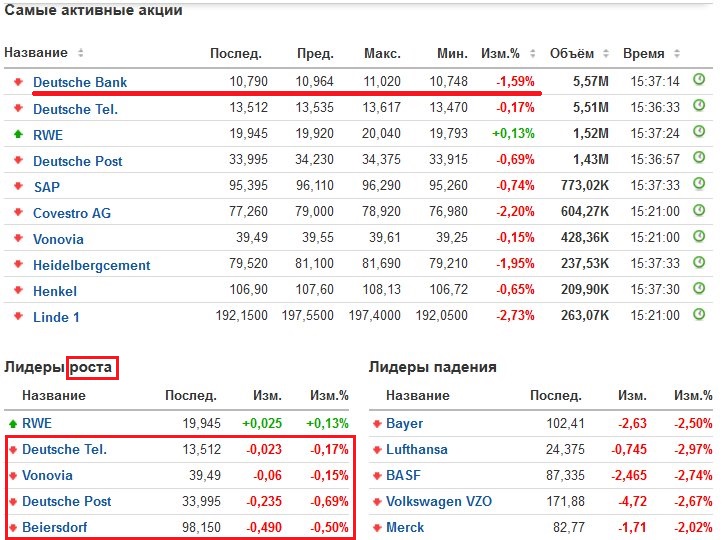Click red down arrow beside Beiersdorf
Viewport: 723px width, 540px height.
point(12,527)
